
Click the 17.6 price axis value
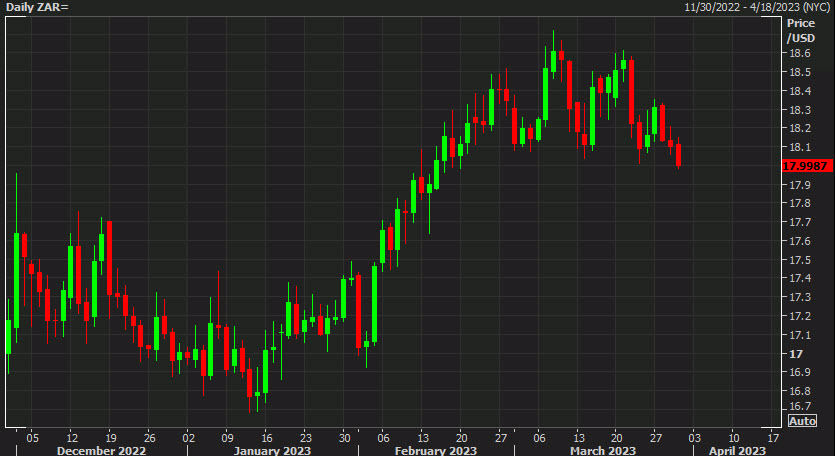[x=798, y=241]
